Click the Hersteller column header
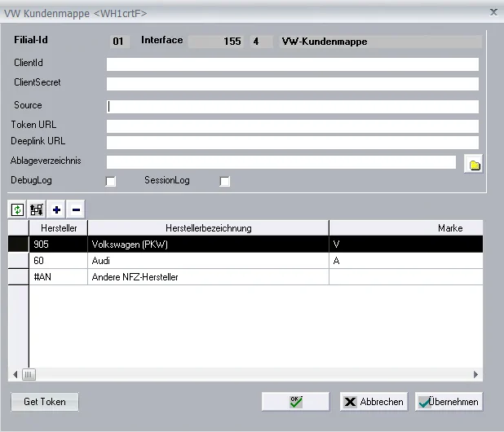 tap(59, 228)
